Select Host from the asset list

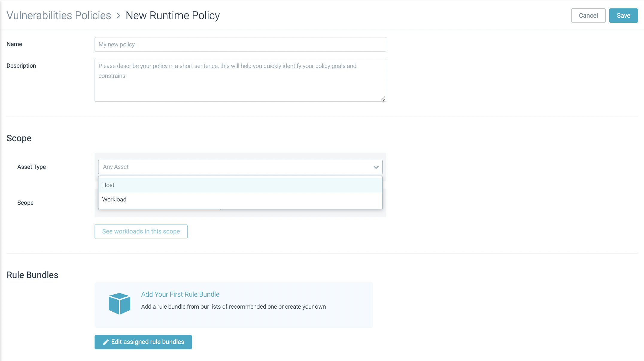pyautogui.click(x=108, y=185)
